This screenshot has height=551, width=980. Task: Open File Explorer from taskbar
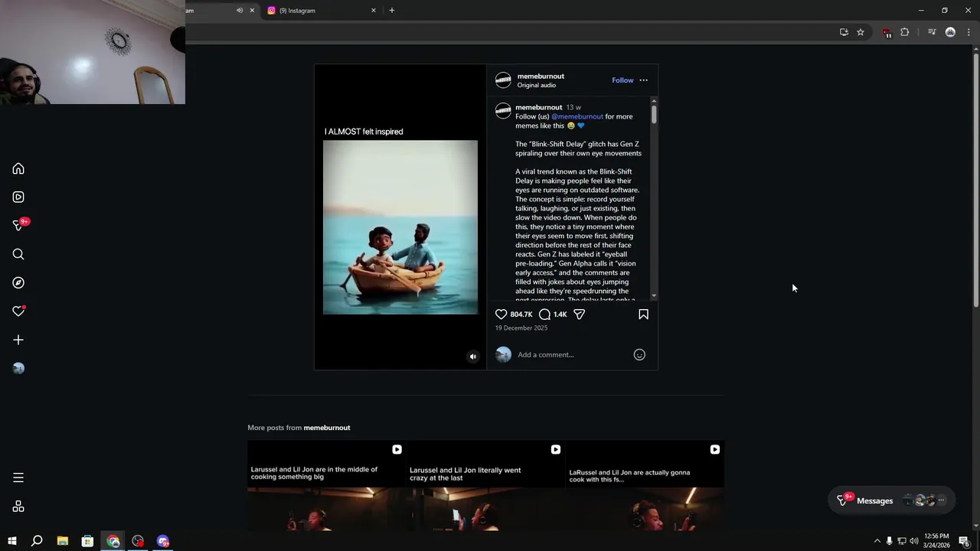point(63,541)
